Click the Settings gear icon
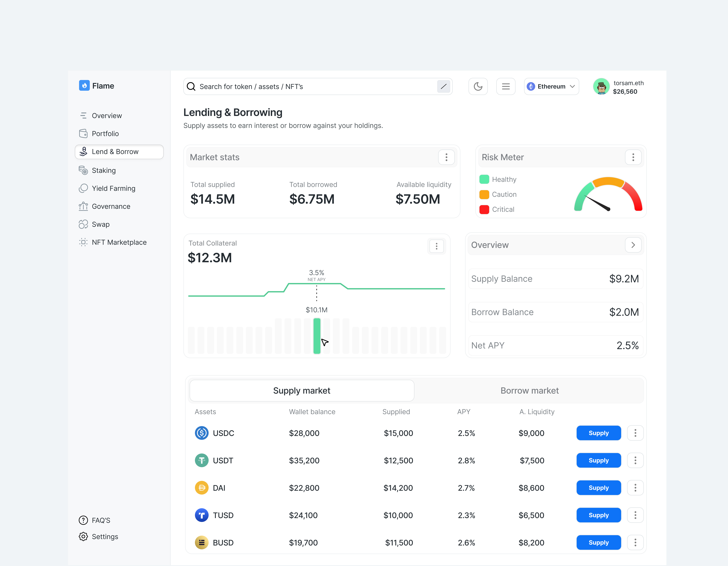Screen dimensions: 728x566 [83, 537]
